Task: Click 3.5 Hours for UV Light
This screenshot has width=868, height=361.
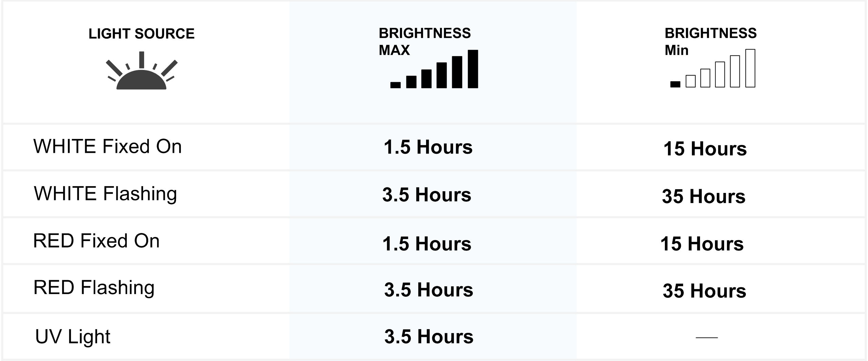Action: click(x=429, y=337)
